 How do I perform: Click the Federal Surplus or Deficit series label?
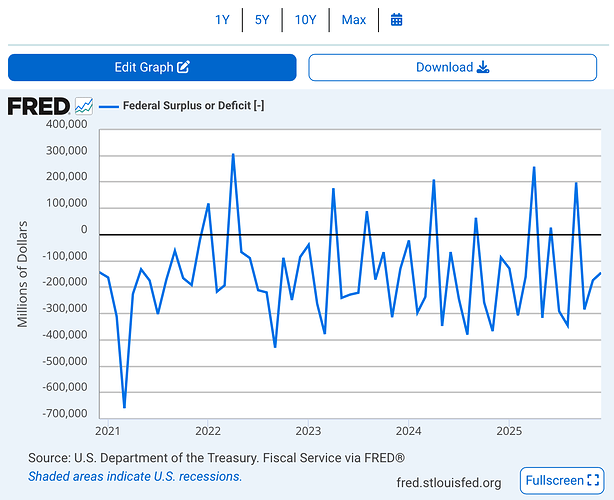pyautogui.click(x=193, y=106)
